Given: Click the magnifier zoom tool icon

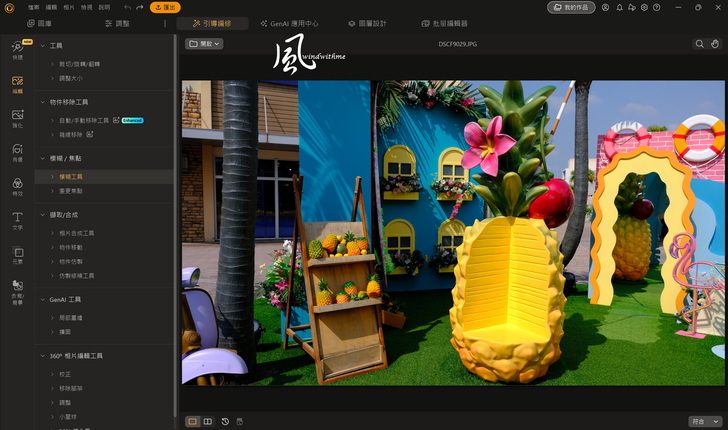Looking at the screenshot, I should (x=699, y=44).
